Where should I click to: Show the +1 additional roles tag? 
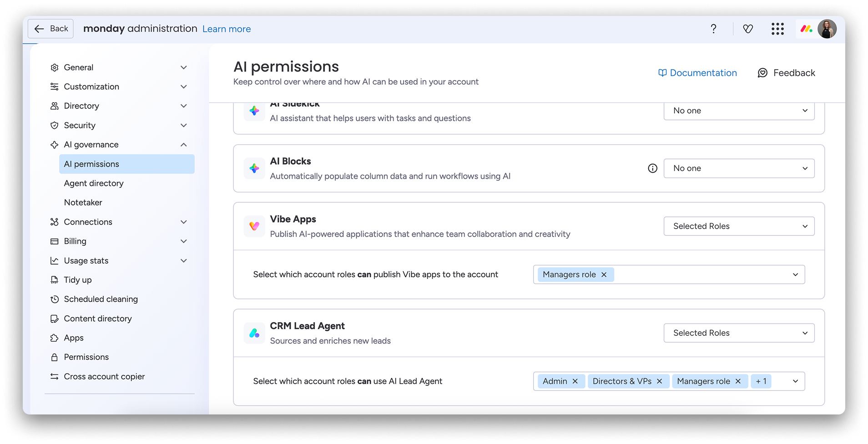(x=761, y=381)
